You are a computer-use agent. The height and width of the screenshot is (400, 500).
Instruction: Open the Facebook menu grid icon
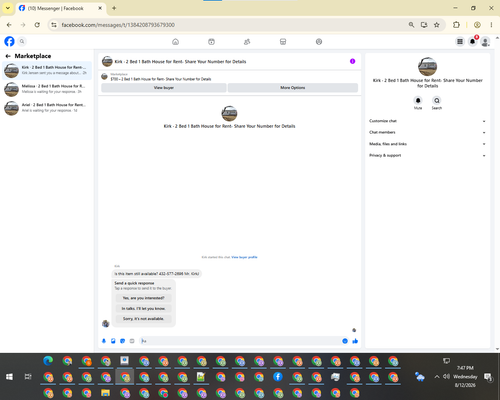[460, 41]
